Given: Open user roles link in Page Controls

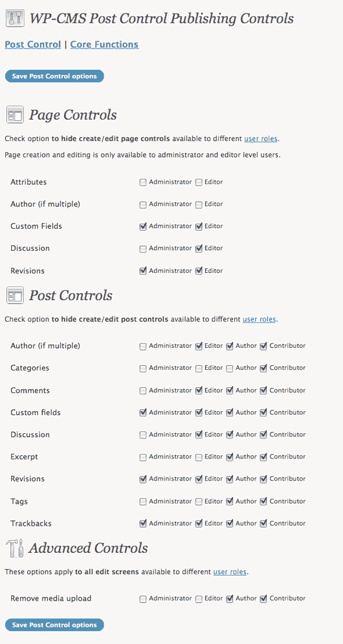Looking at the screenshot, I should pos(261,139).
